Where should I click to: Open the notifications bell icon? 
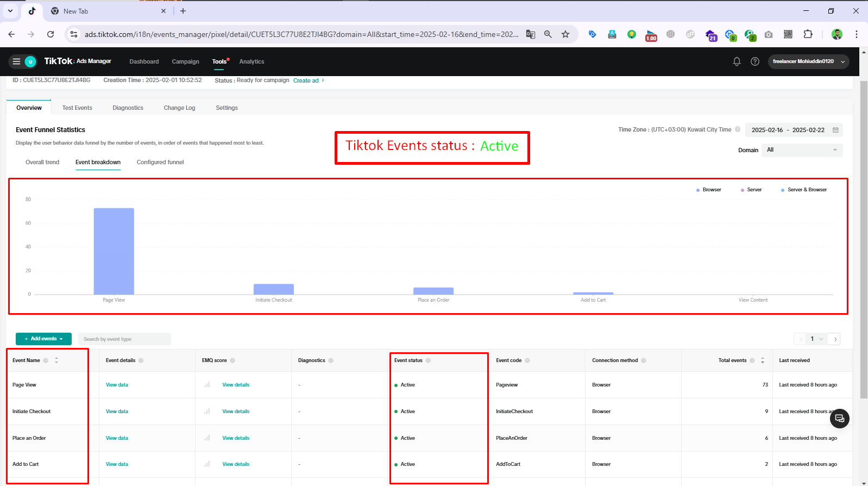tap(737, 61)
